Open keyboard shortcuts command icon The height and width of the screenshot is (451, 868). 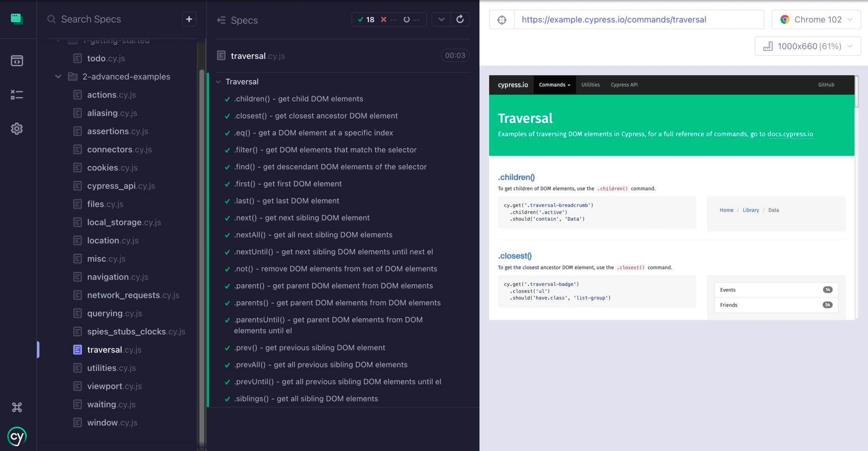pos(17,407)
